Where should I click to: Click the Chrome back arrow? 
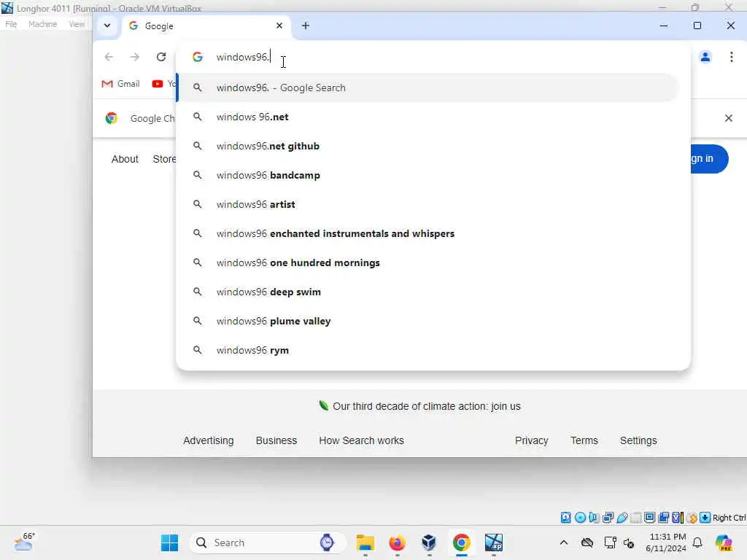pyautogui.click(x=109, y=57)
